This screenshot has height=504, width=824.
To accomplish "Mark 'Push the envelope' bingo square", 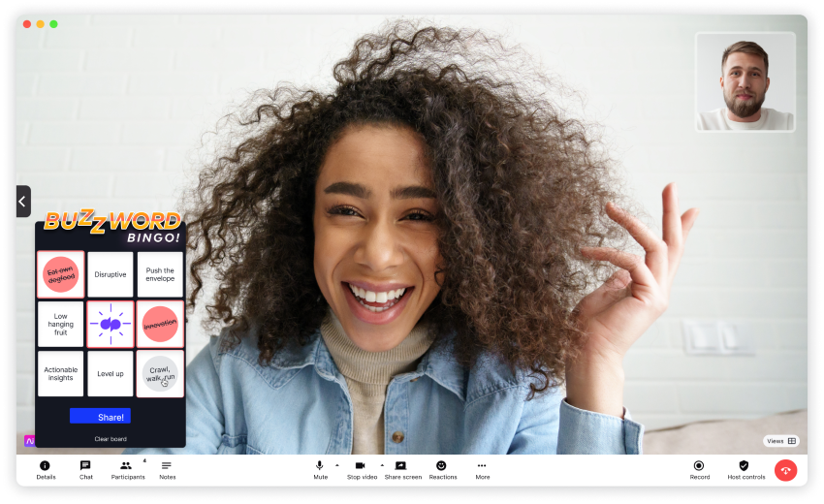I will pyautogui.click(x=160, y=274).
